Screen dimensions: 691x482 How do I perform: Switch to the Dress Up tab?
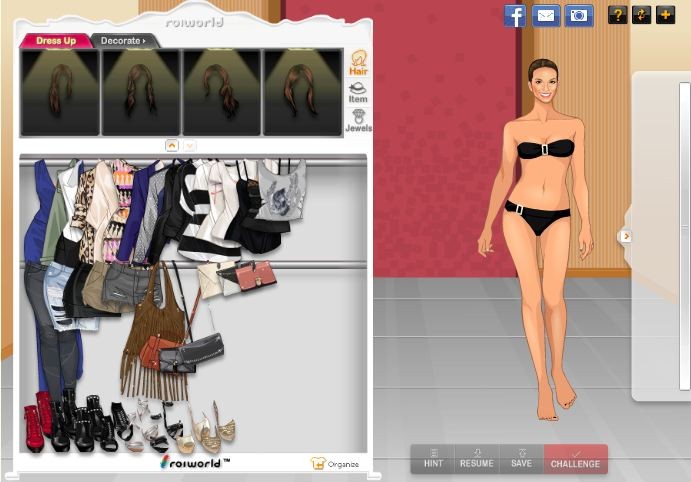pos(55,41)
